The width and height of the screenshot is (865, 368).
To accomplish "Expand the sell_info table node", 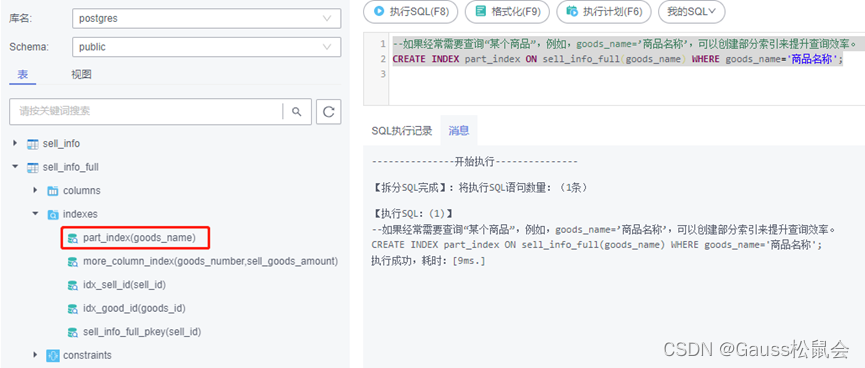I will pyautogui.click(x=15, y=143).
